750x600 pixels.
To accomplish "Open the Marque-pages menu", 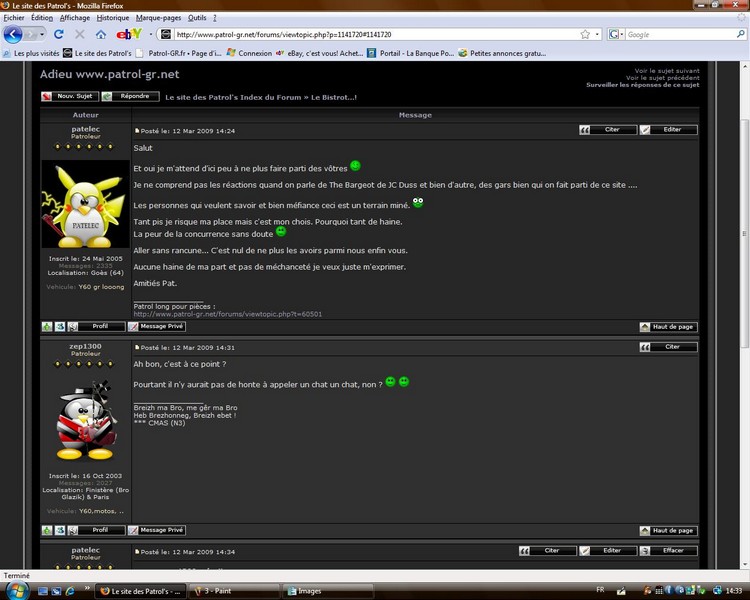I will [x=158, y=18].
